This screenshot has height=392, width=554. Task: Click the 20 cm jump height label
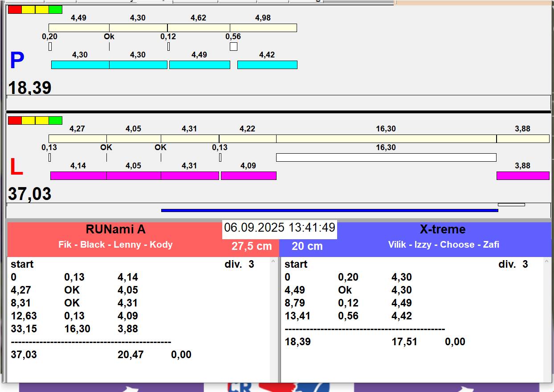click(x=307, y=246)
